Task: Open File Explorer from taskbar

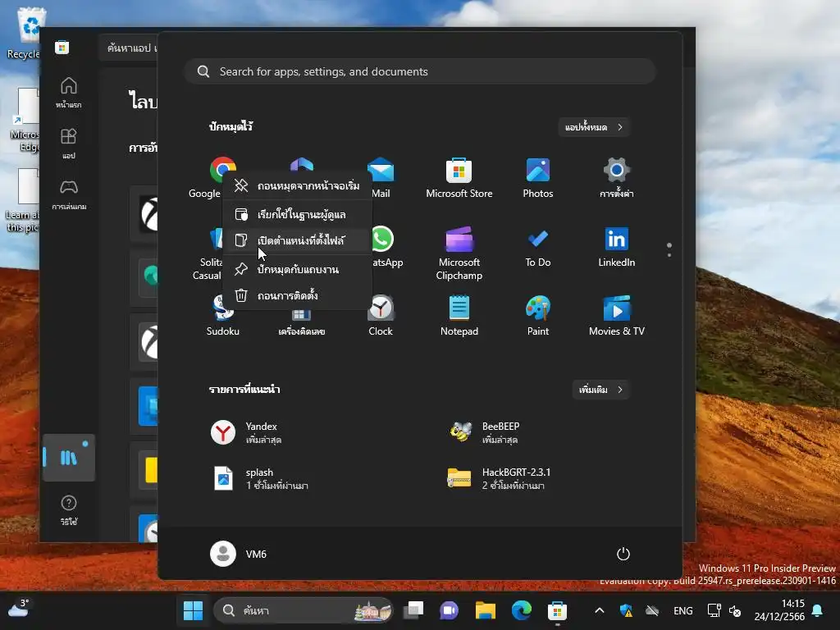Action: (486, 610)
